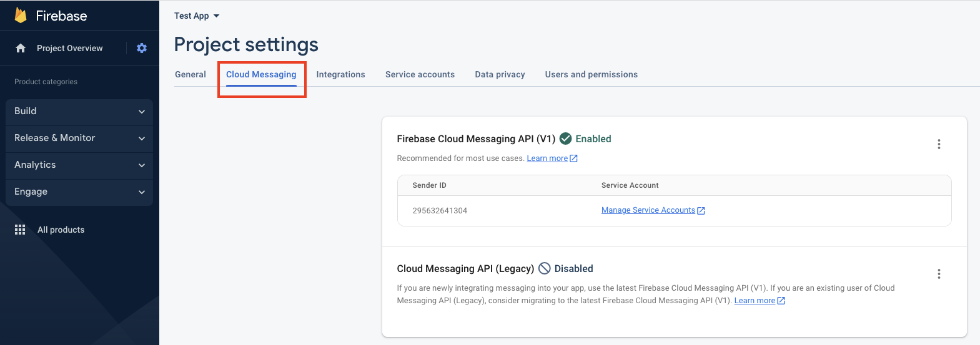The image size is (980, 345).
Task: Select the Cloud Messaging tab
Action: click(261, 74)
